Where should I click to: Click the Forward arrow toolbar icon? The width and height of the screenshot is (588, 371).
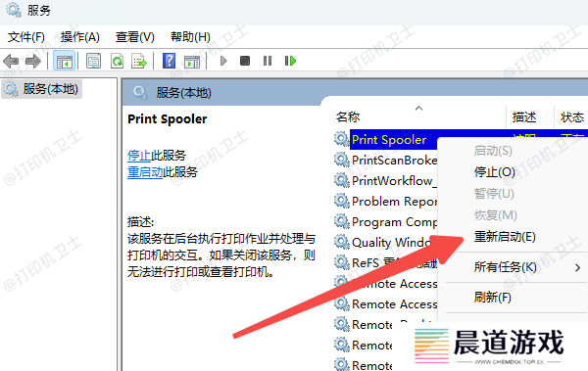(33, 61)
